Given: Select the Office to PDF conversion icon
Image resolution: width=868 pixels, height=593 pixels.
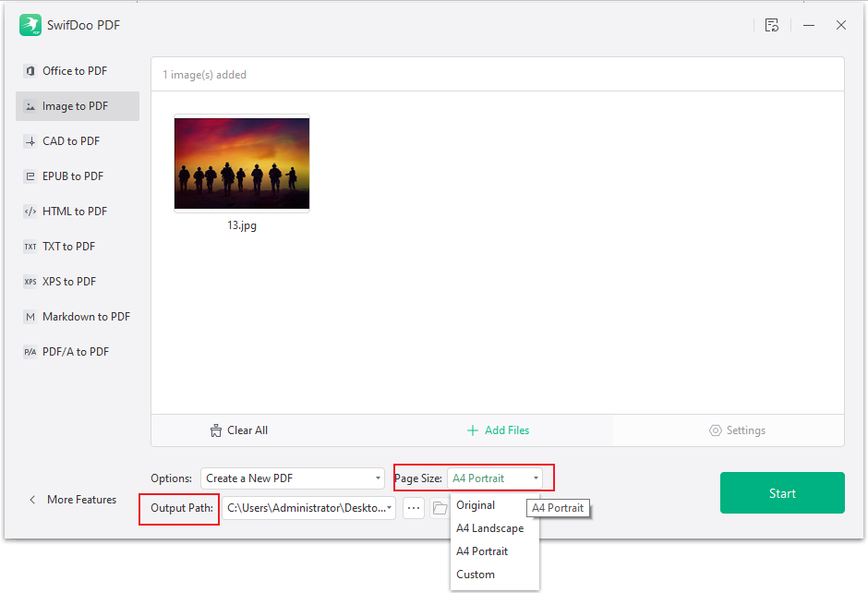Looking at the screenshot, I should pyautogui.click(x=29, y=70).
